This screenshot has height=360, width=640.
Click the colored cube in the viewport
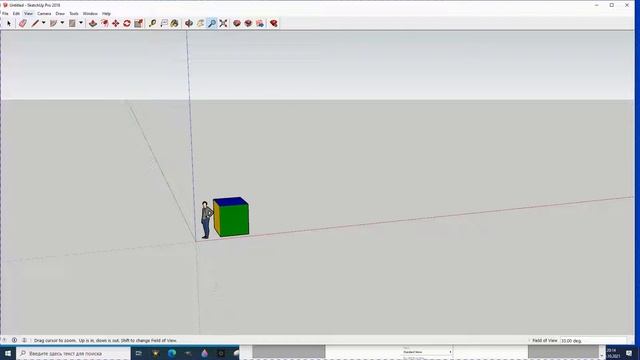coord(231,217)
